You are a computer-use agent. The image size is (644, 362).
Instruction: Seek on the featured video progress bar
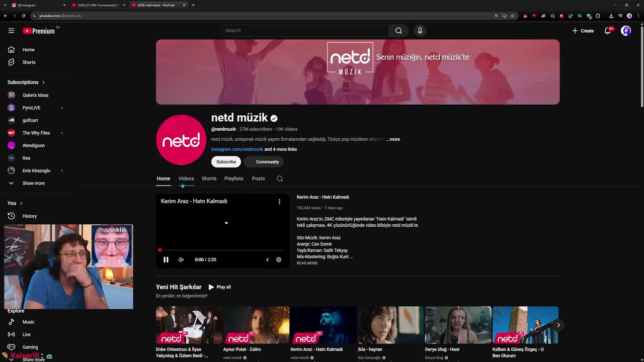(222, 250)
